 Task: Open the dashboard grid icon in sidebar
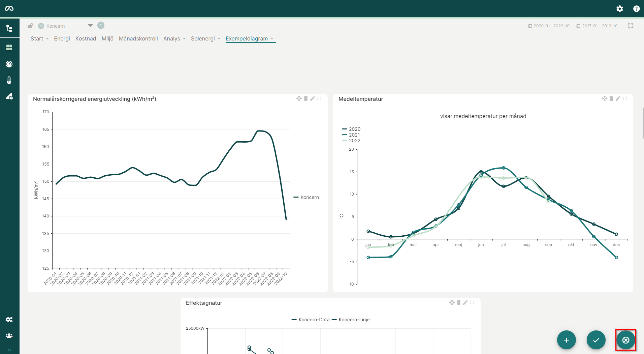tap(9, 48)
